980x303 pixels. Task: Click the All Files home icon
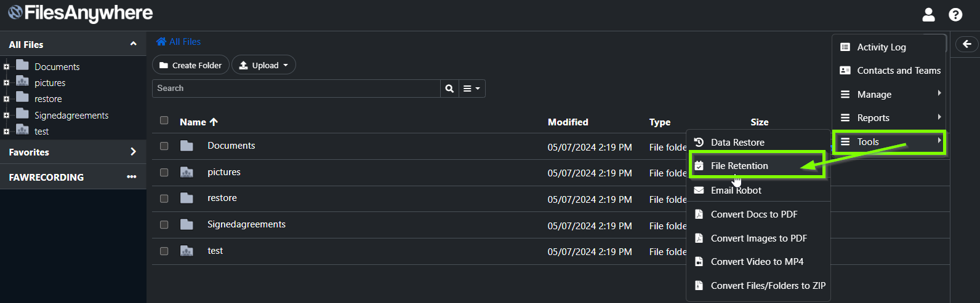point(161,42)
